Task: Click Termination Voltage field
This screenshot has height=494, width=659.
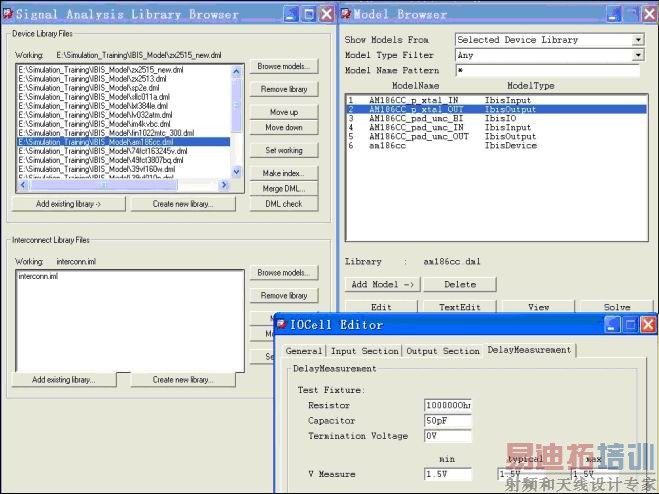Action: (448, 436)
